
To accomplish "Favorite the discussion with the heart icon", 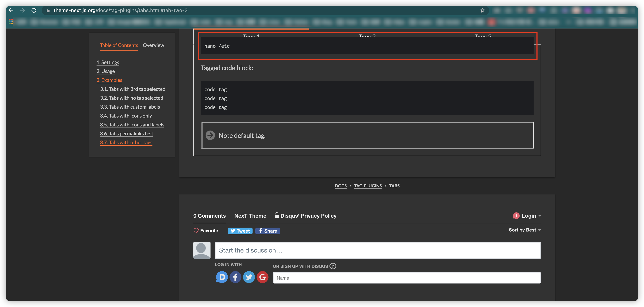I will 196,230.
